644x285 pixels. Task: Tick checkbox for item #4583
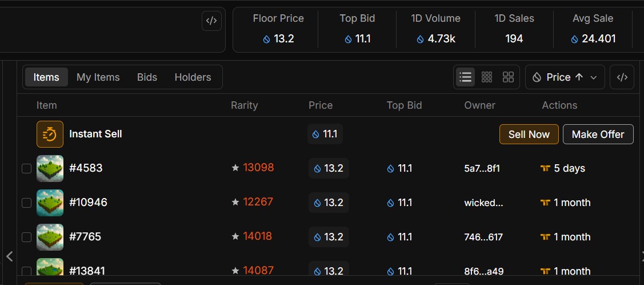coord(26,168)
